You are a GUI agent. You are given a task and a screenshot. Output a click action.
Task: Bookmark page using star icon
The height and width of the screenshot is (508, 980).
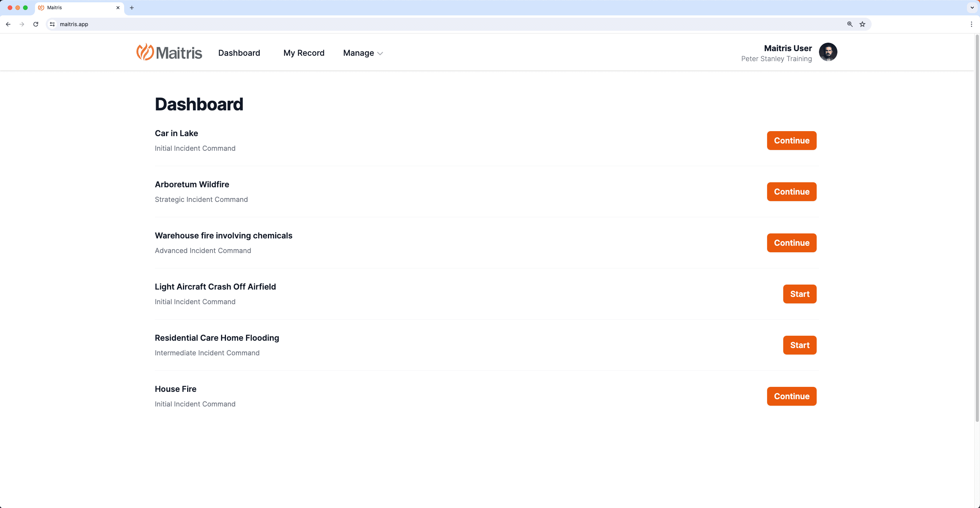[x=862, y=24]
